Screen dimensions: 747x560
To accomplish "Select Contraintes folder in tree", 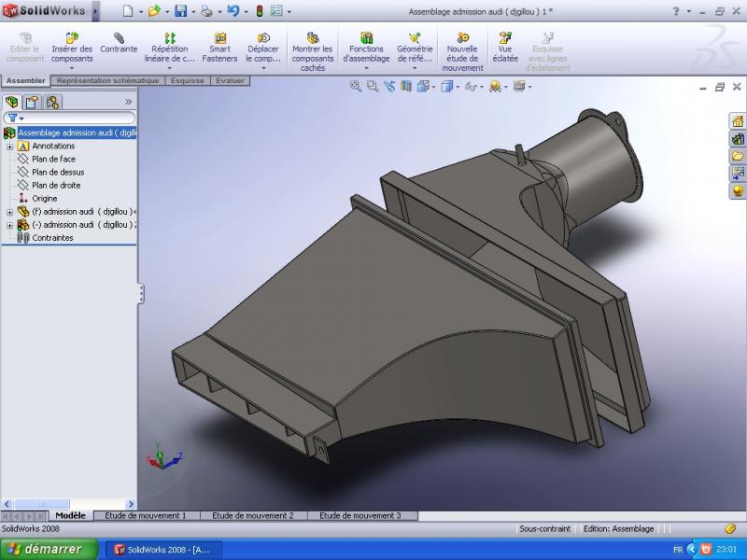I will (x=52, y=238).
